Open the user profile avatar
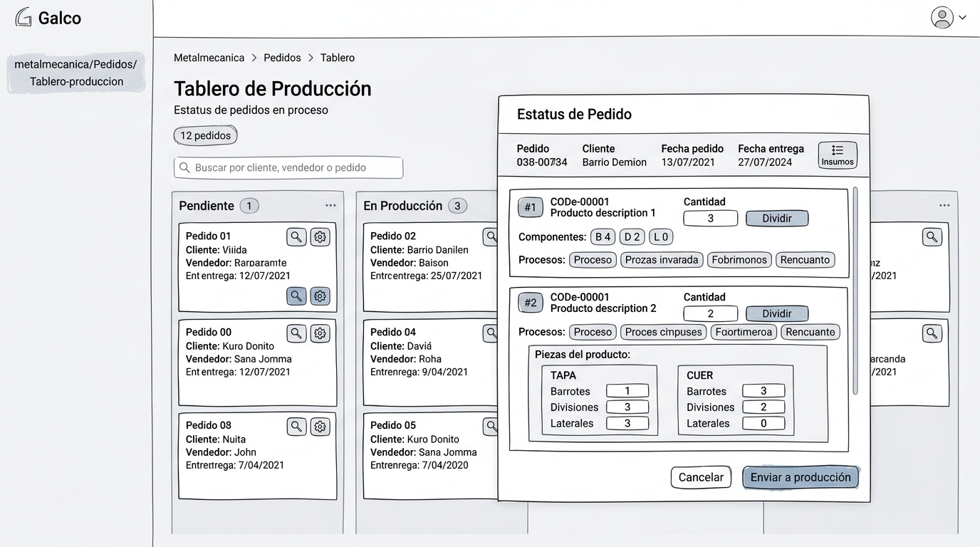The image size is (980, 547). [x=942, y=17]
